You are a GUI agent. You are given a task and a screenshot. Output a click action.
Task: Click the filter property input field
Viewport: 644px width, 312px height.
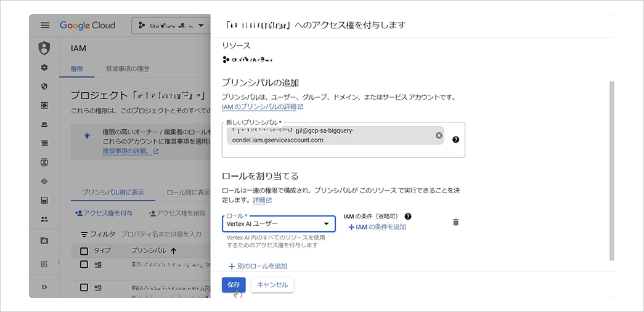point(161,234)
